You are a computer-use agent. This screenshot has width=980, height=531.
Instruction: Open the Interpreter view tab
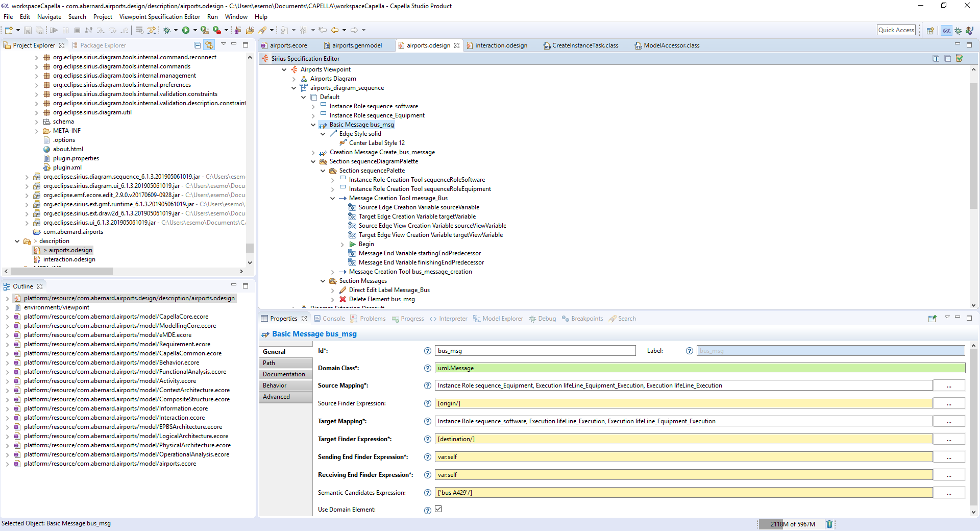448,319
